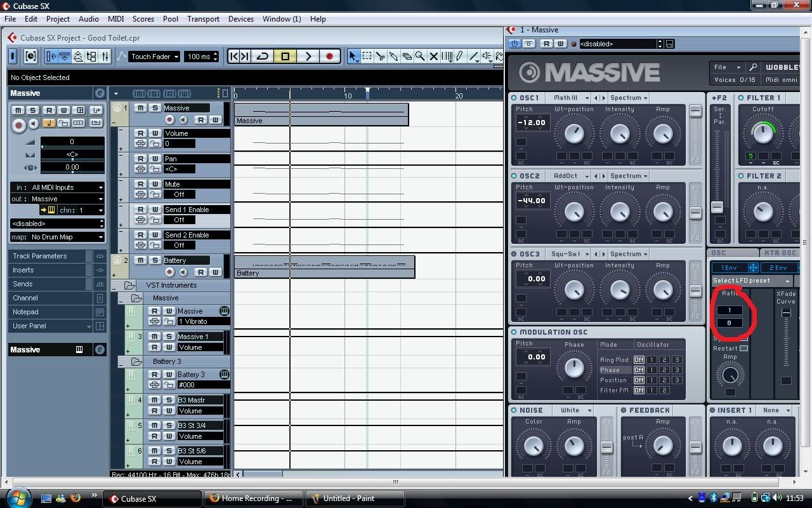
Task: Click the Filter 1 Cutoff knob
Action: (763, 133)
